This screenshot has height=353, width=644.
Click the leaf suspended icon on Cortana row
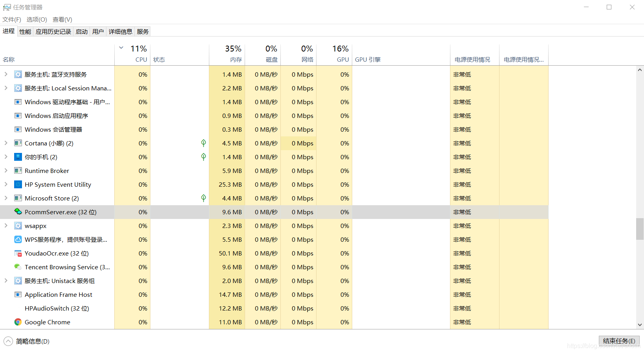(x=203, y=143)
